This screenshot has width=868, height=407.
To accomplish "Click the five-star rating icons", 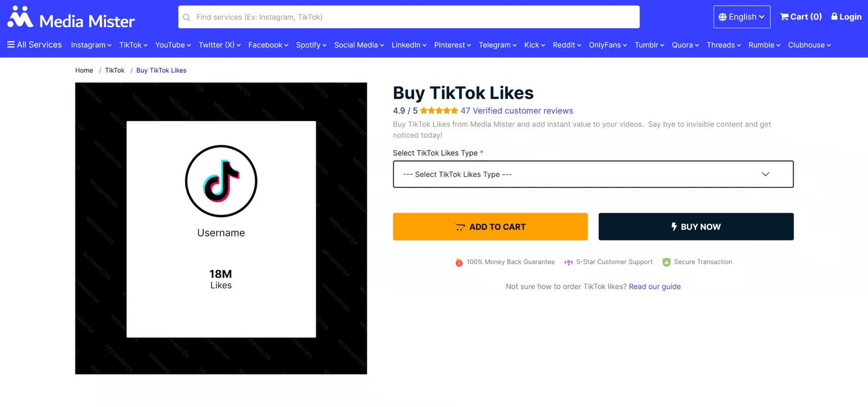I will click(439, 111).
